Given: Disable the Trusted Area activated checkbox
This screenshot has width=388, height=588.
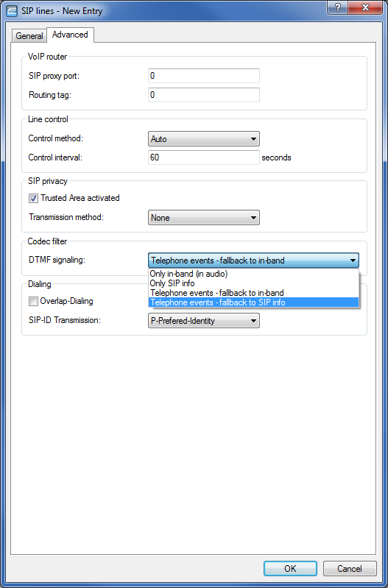Looking at the screenshot, I should tap(34, 199).
